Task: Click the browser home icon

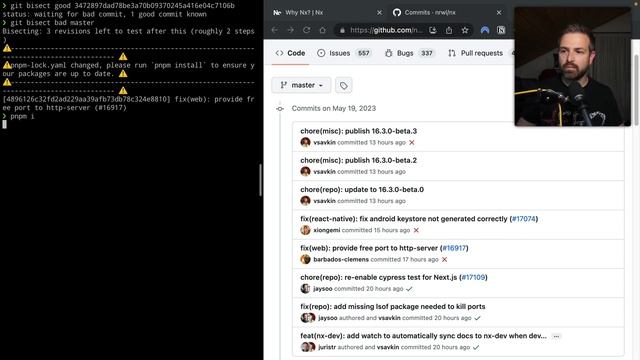Action: [322, 30]
